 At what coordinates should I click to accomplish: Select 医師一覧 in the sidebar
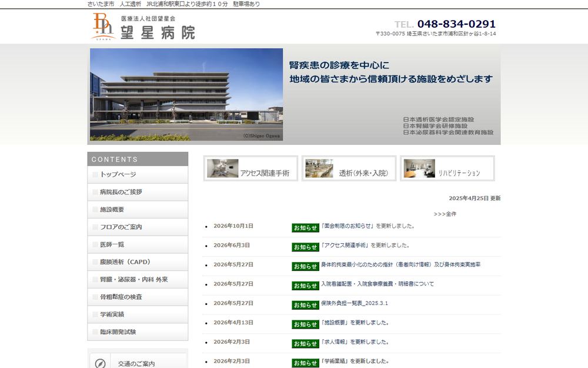click(x=138, y=244)
